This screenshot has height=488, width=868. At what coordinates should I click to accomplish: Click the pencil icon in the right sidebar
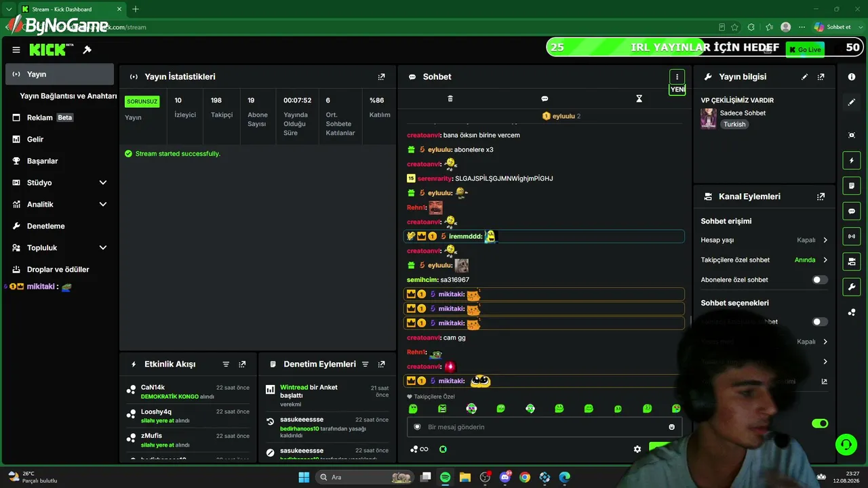(852, 102)
